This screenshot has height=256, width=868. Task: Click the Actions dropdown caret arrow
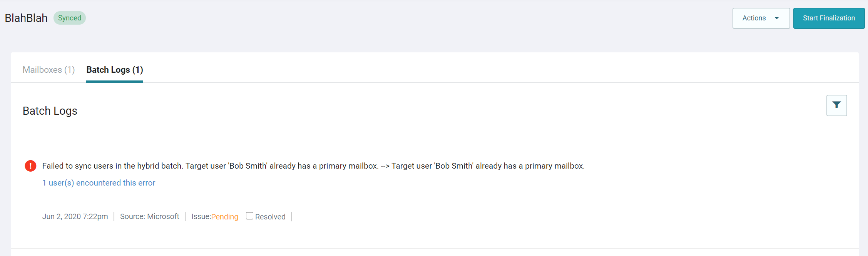point(777,18)
